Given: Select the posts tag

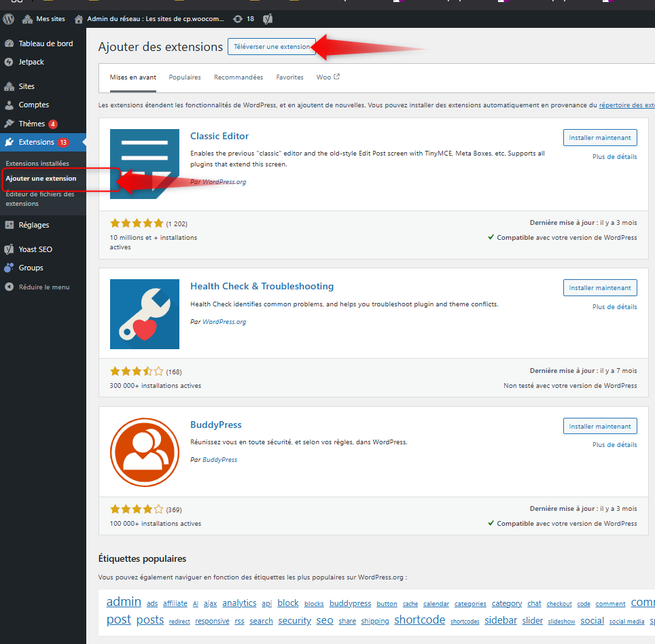Looking at the screenshot, I should coord(150,620).
